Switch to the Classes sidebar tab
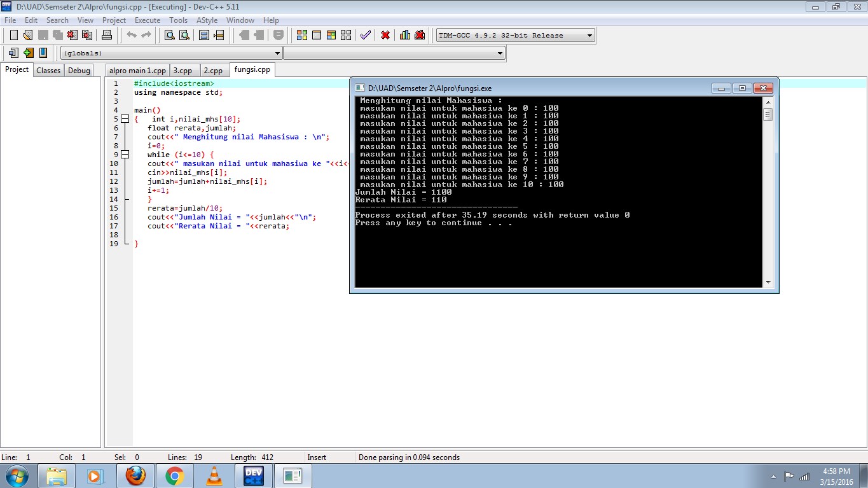The width and height of the screenshot is (868, 488). pyautogui.click(x=48, y=71)
